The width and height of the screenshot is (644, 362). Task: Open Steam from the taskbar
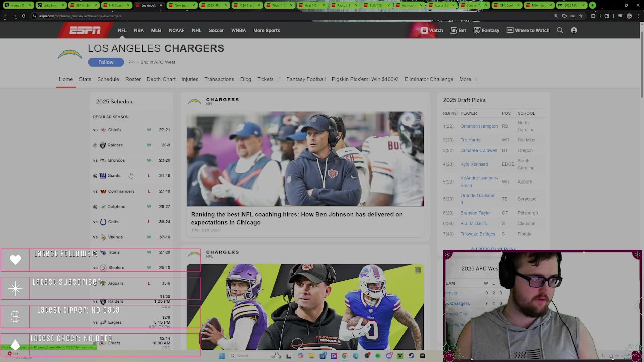[411, 356]
